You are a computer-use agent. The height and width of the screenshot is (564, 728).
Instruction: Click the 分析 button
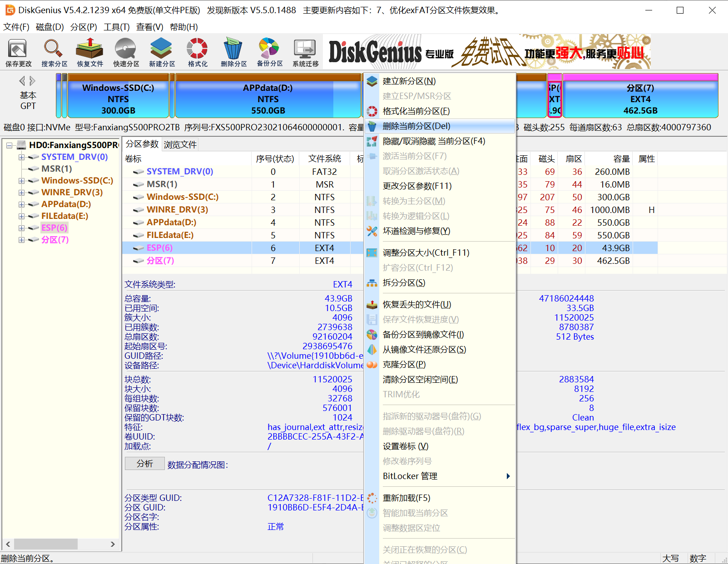point(145,464)
